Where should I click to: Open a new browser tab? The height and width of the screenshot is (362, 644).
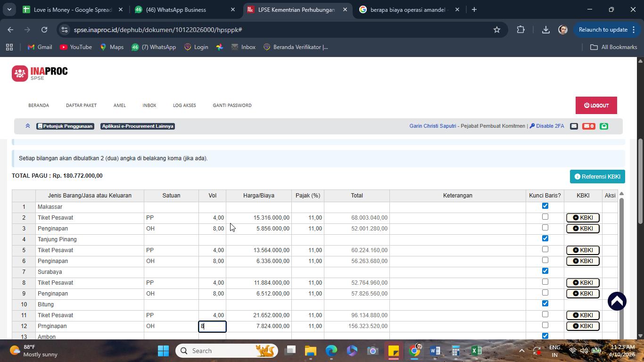pos(474,9)
